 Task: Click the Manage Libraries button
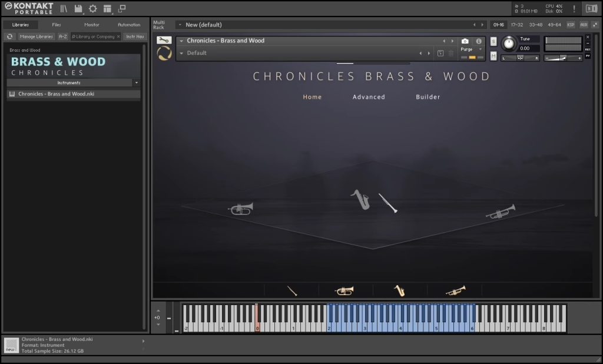37,37
